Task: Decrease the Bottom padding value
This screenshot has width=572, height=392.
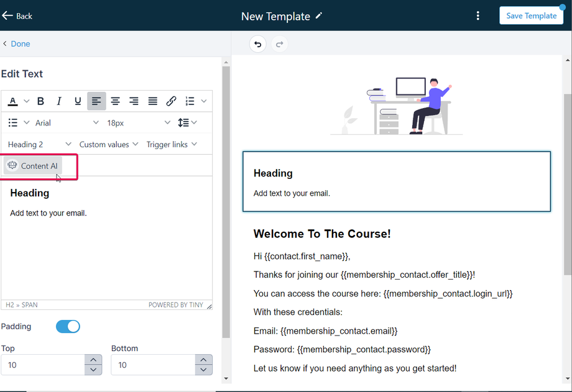Action: pyautogui.click(x=203, y=370)
